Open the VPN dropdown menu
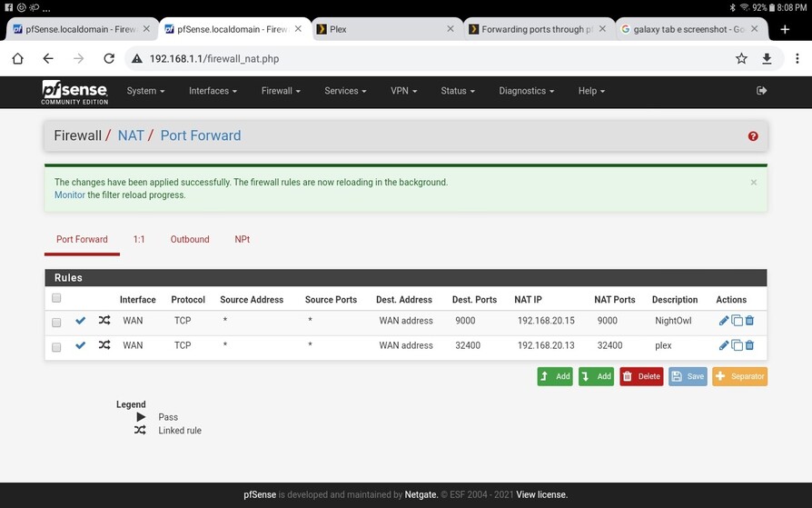Screen dimensions: 812x508 [404, 91]
